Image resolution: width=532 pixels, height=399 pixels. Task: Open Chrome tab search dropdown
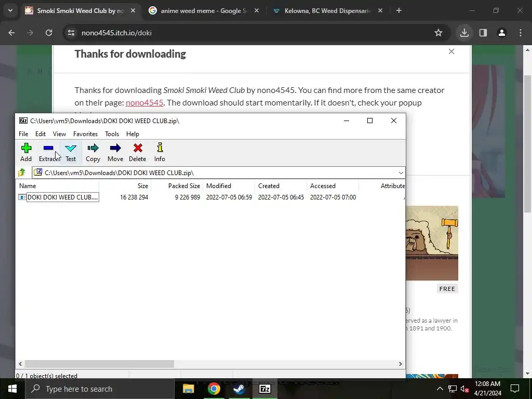tap(10, 10)
